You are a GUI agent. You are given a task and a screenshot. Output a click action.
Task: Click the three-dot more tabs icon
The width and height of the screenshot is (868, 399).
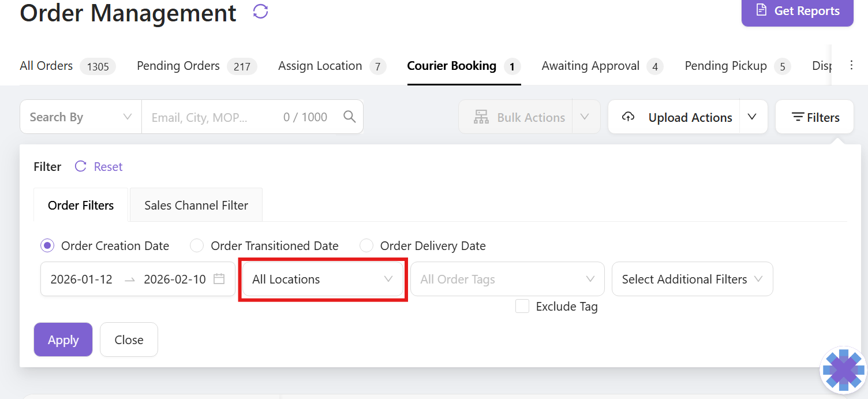coord(851,65)
